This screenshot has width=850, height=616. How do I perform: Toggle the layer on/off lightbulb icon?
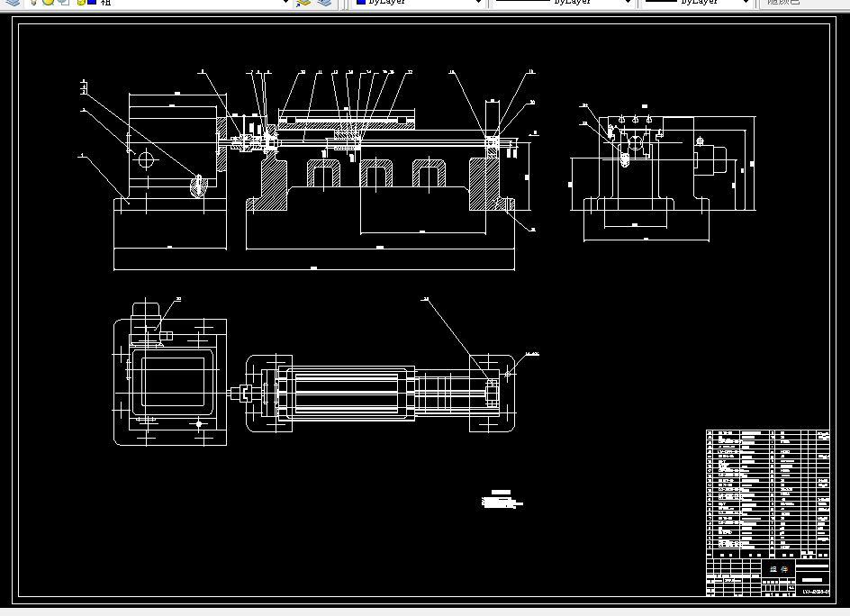[x=33, y=2]
